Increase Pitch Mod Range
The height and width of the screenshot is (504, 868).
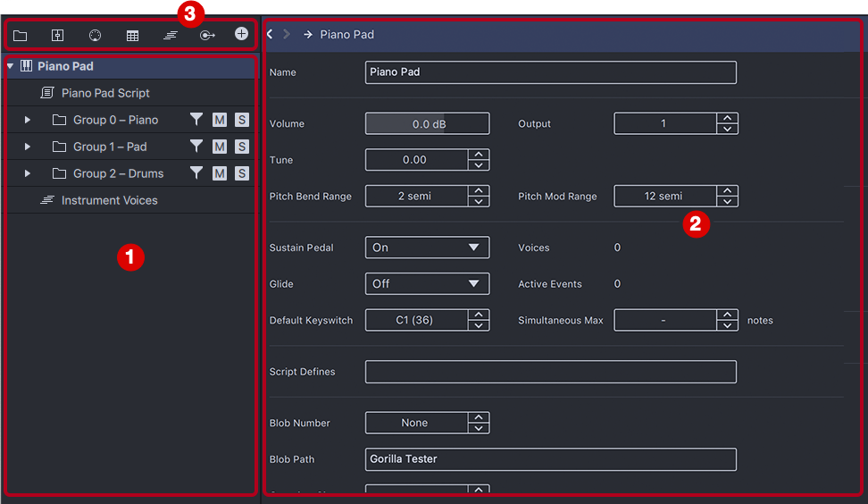click(x=728, y=190)
